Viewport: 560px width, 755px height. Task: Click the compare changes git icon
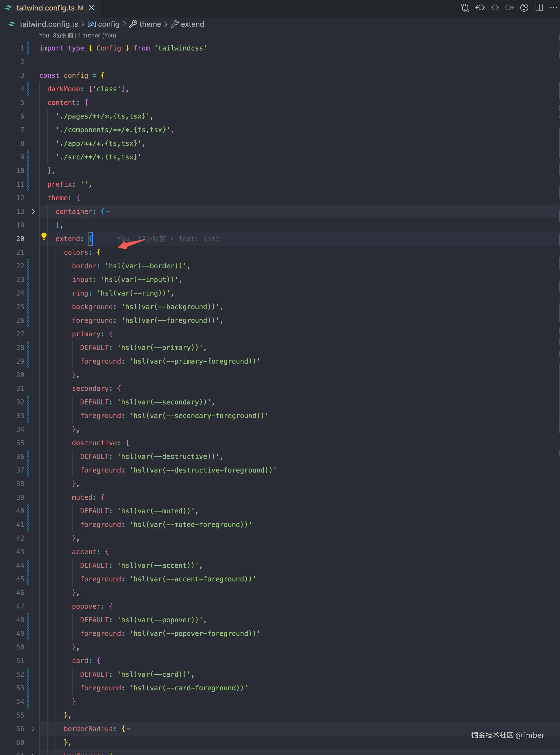pos(465,8)
